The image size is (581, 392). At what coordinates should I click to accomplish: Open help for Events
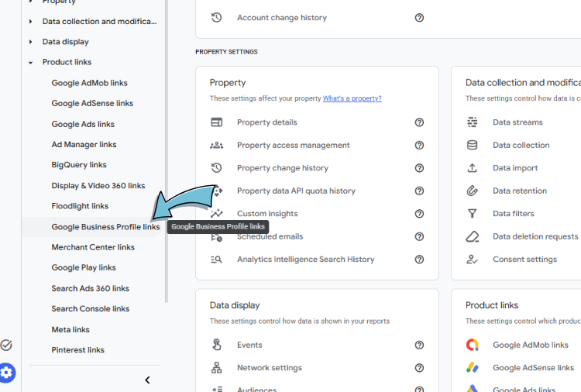419,345
